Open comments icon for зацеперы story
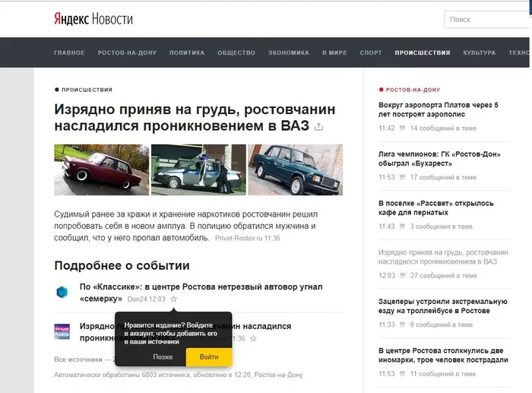 [x=402, y=325]
